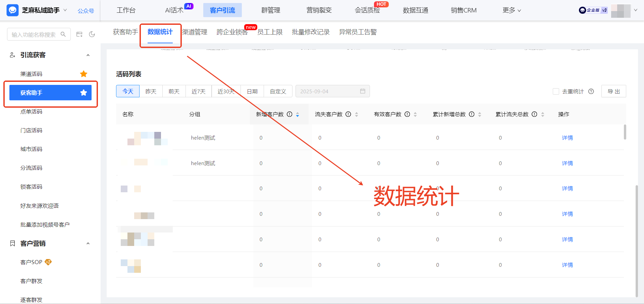The height and width of the screenshot is (304, 644).
Task: Open the 销售CRM top menu
Action: (464, 10)
